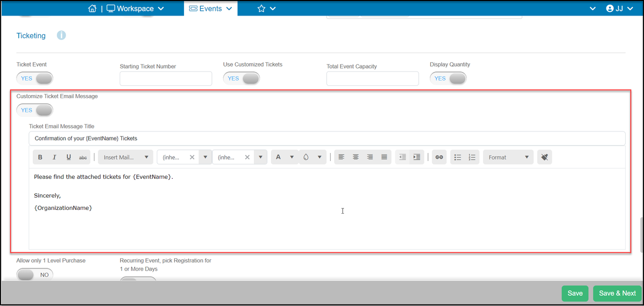The image size is (644, 306).
Task: Toggle bold formatting in editor toolbar
Action: [40, 157]
